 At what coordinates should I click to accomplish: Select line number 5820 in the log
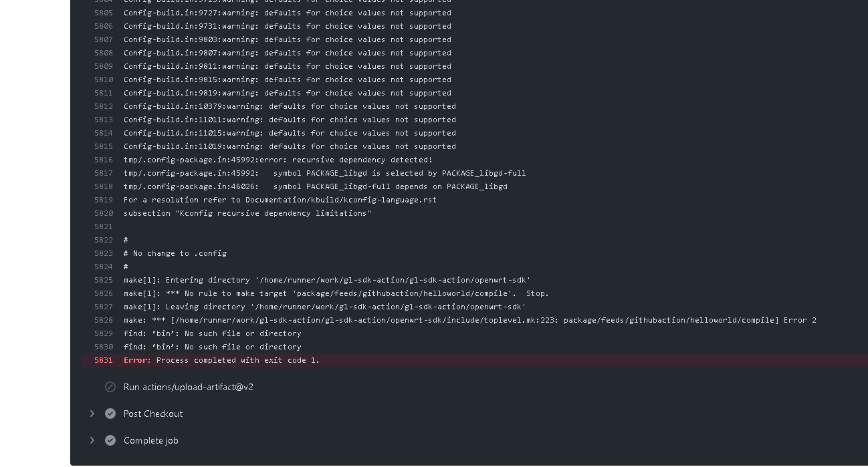coord(104,213)
